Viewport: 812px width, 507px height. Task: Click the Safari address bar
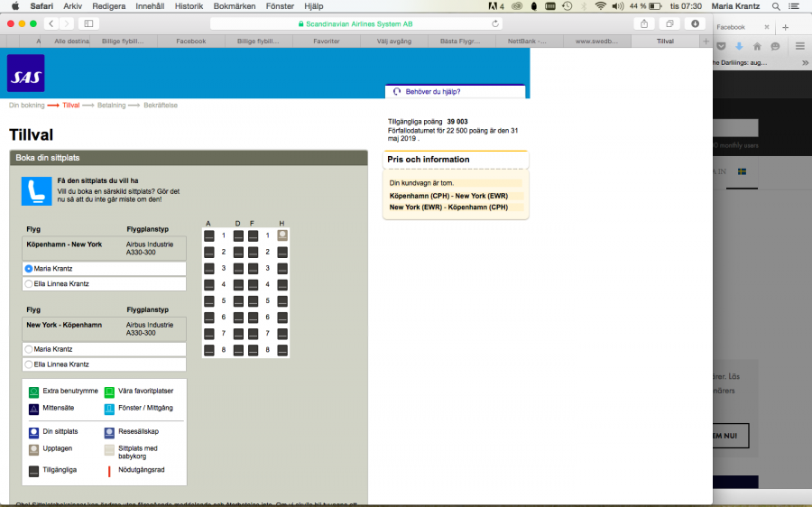[x=357, y=23]
